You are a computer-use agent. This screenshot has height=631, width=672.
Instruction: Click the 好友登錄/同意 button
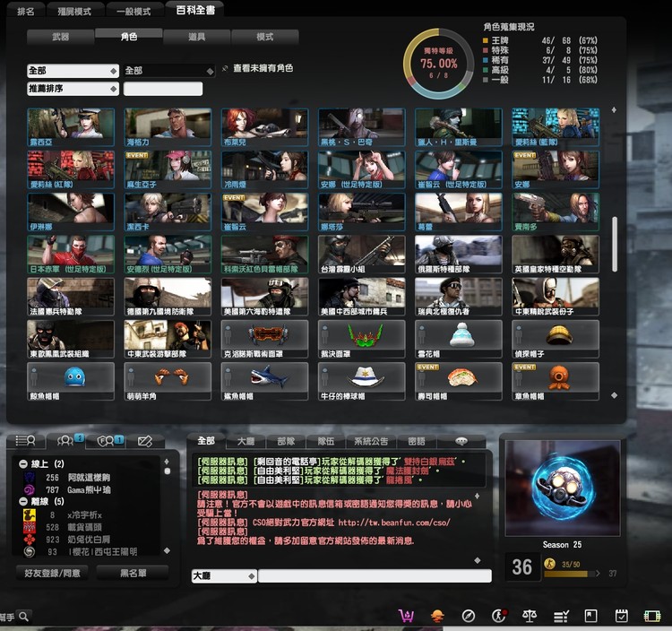(x=52, y=572)
